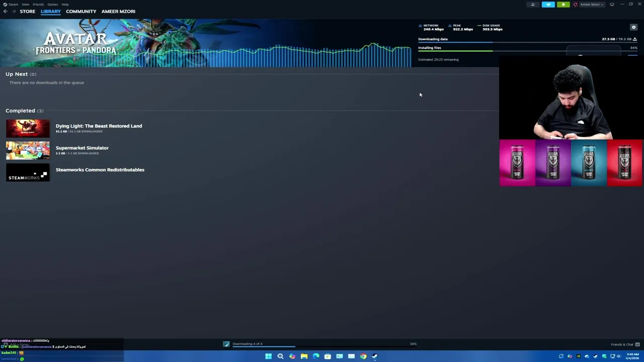Image resolution: width=644 pixels, height=362 pixels.
Task: Open Windows taskbar search
Action: point(280,356)
